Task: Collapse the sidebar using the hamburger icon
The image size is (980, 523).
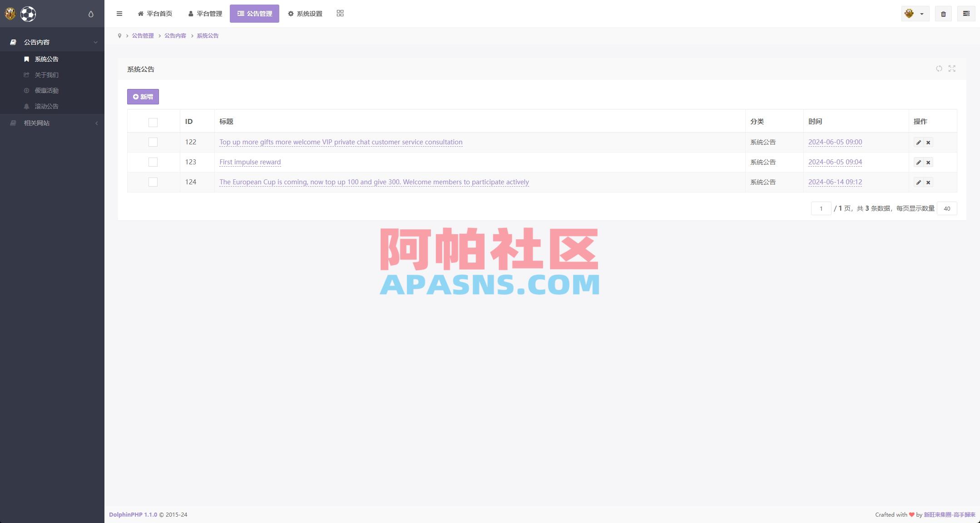Action: coord(119,14)
